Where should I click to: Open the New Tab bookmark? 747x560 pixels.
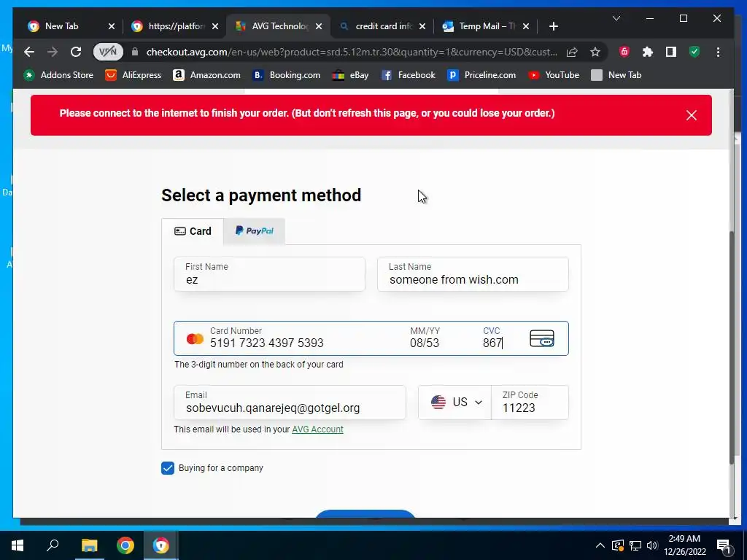tap(616, 75)
